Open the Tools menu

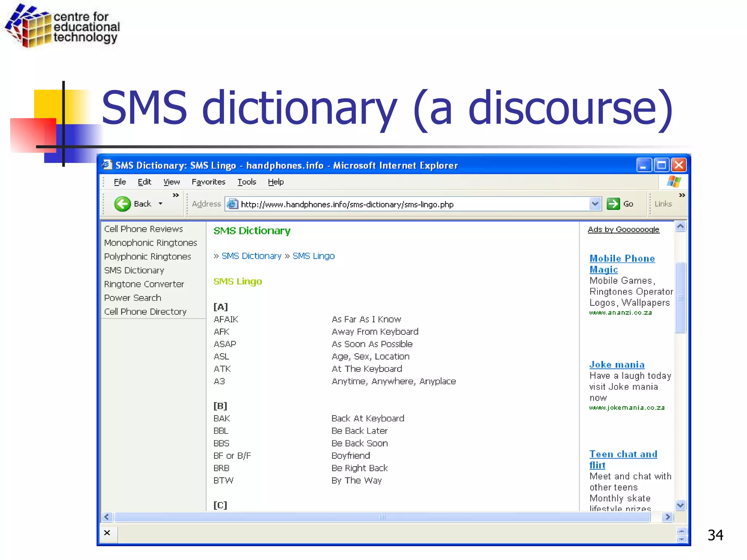247,182
